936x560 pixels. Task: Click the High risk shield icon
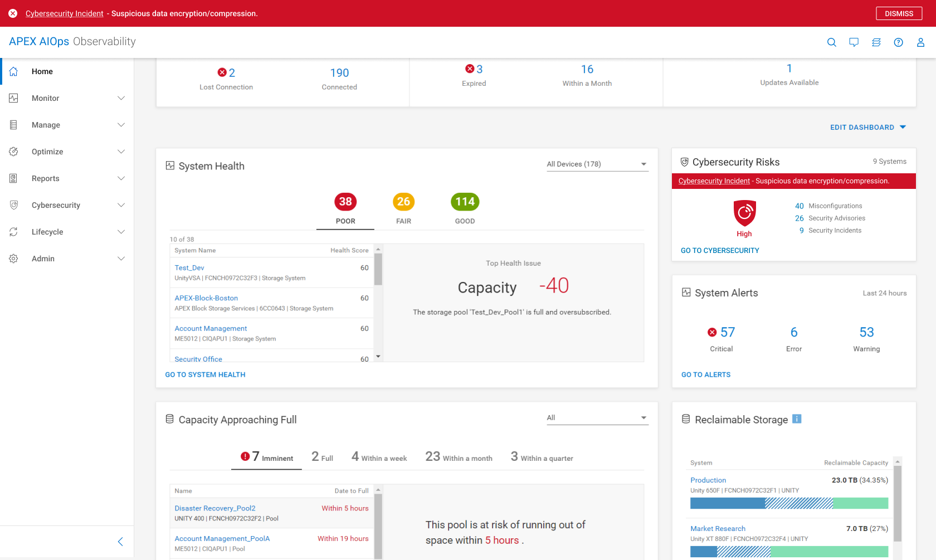click(744, 213)
